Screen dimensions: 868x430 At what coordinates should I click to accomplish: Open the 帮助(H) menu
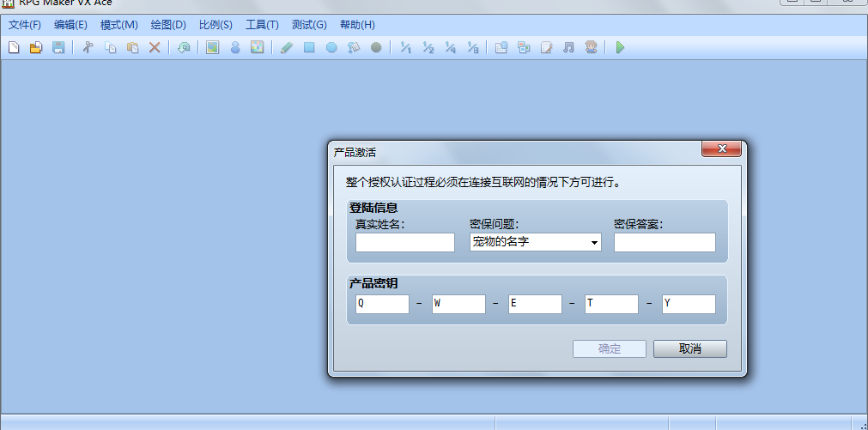358,25
